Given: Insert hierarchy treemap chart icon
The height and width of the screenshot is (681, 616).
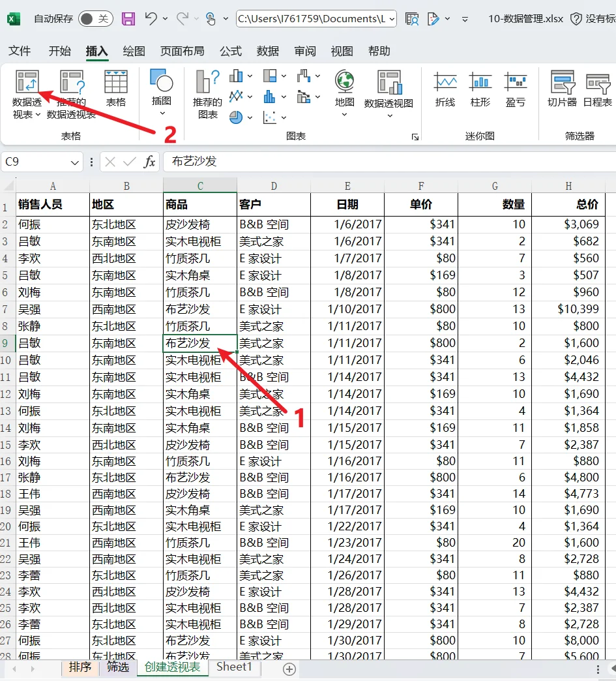Looking at the screenshot, I should 270,76.
